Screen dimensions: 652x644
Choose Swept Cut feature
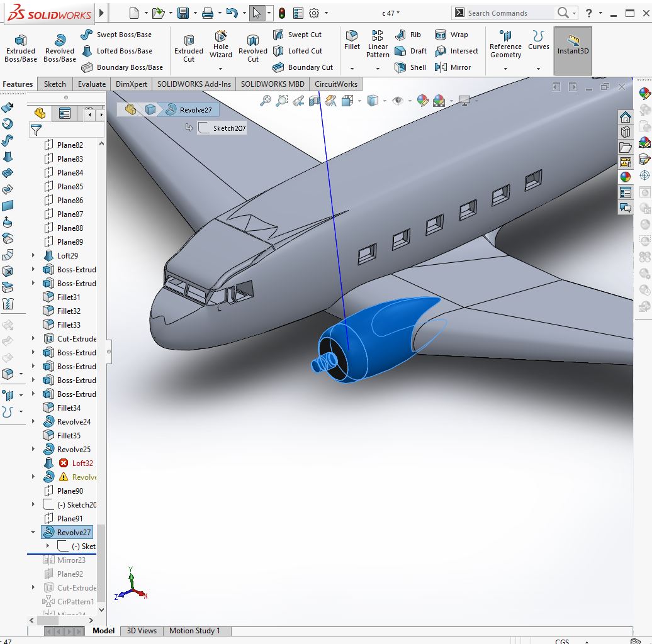(x=298, y=35)
